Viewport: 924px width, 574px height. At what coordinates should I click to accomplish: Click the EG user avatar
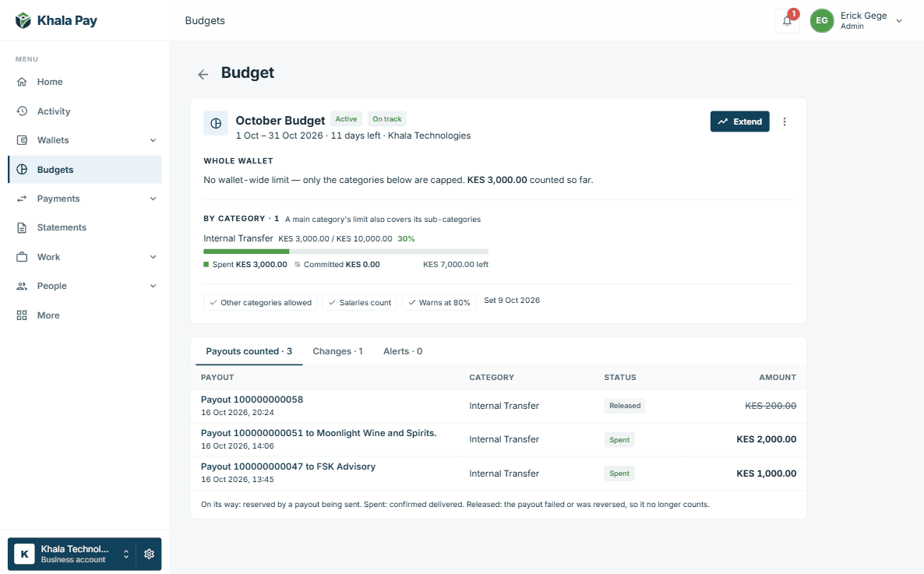click(x=821, y=20)
